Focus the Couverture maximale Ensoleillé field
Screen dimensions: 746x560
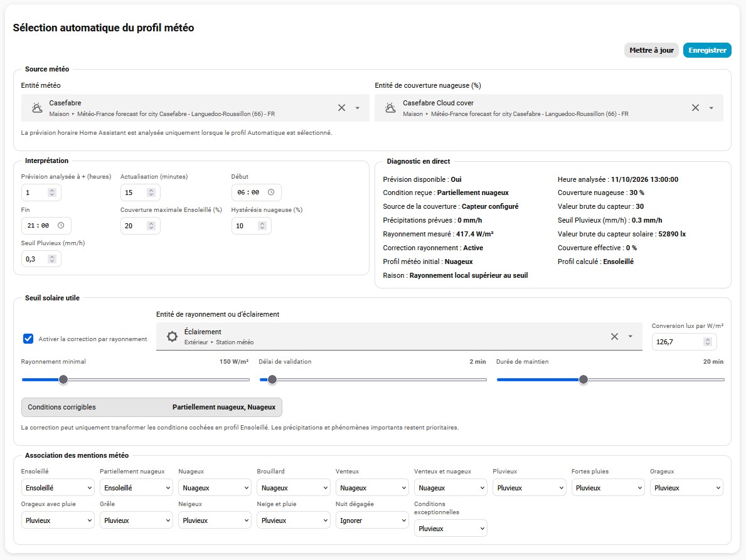pos(140,226)
